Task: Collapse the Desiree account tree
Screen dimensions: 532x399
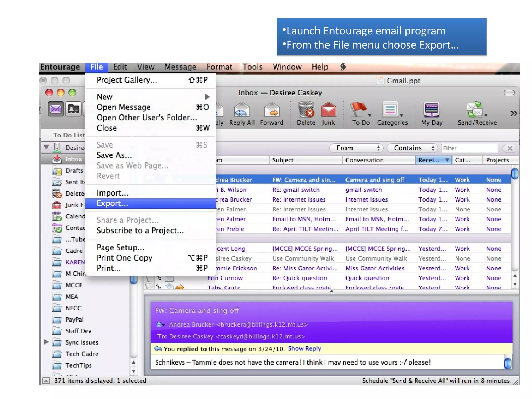Action: click(46, 147)
